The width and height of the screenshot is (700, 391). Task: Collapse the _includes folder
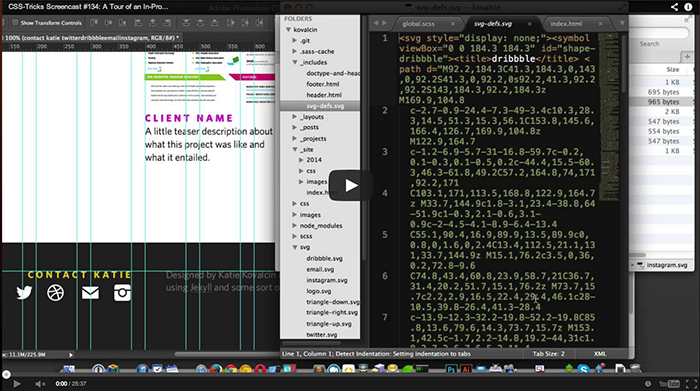click(x=295, y=62)
